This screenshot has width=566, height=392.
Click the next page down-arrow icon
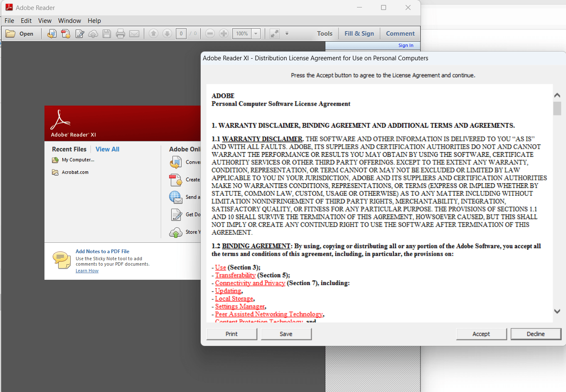pos(167,34)
